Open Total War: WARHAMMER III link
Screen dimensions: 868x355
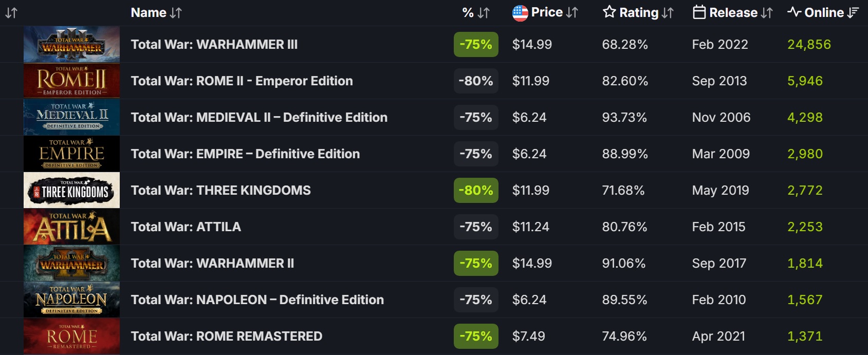214,45
